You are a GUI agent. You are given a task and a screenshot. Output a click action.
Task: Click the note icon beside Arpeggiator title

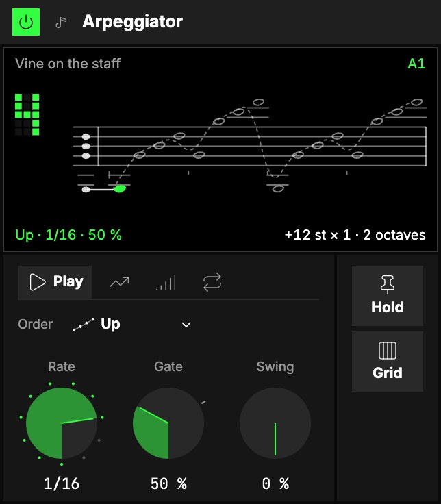click(x=61, y=23)
